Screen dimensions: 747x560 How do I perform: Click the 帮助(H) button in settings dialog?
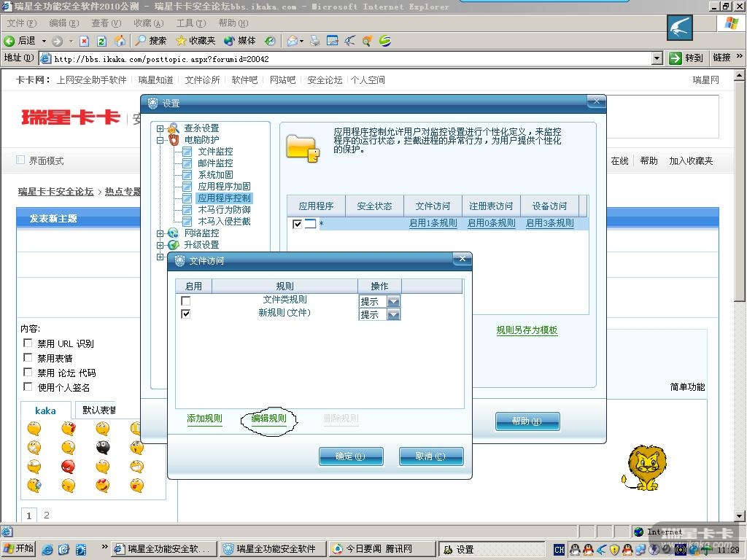pos(527,421)
